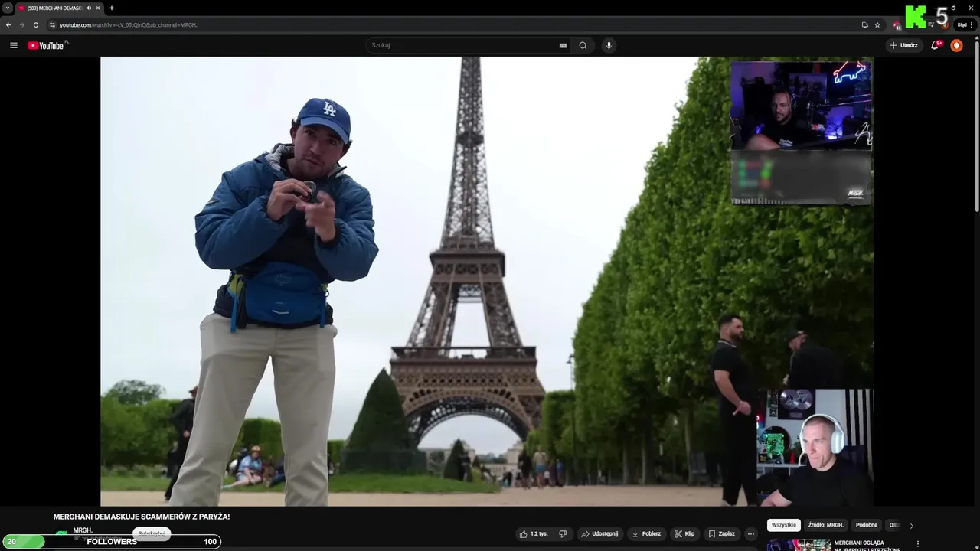Go to the YouTube home logo
980x551 pixels.
click(x=47, y=45)
